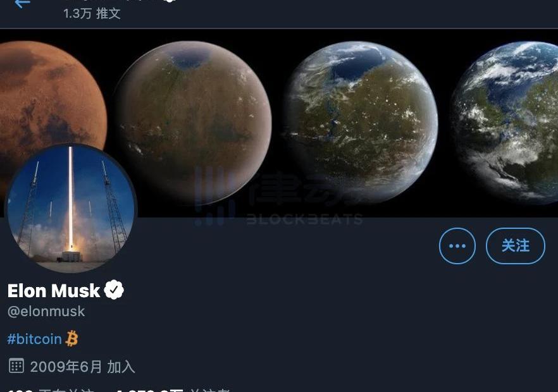The image size is (558, 392).
Task: Open the three-dot more options button
Action: 457,246
